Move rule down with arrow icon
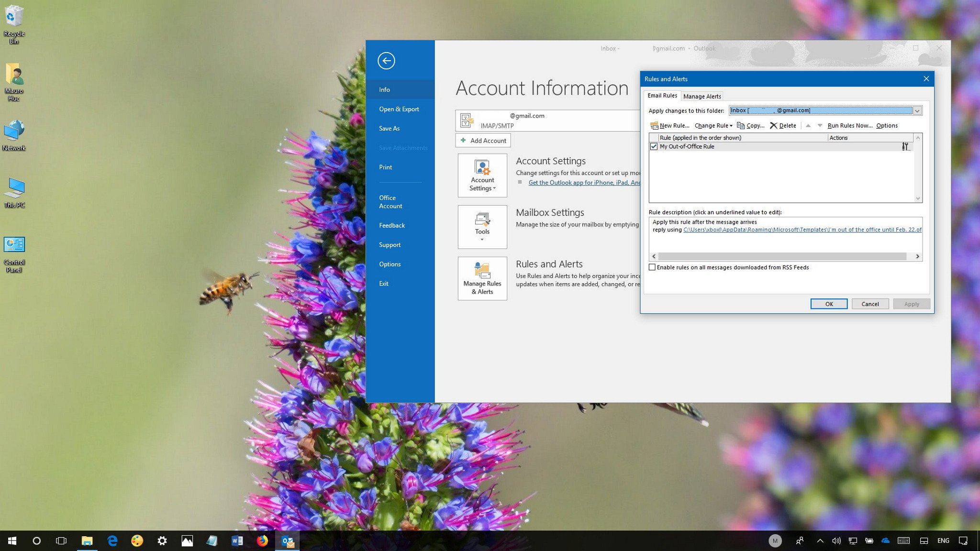Screen dimensions: 980x551 click(x=820, y=125)
